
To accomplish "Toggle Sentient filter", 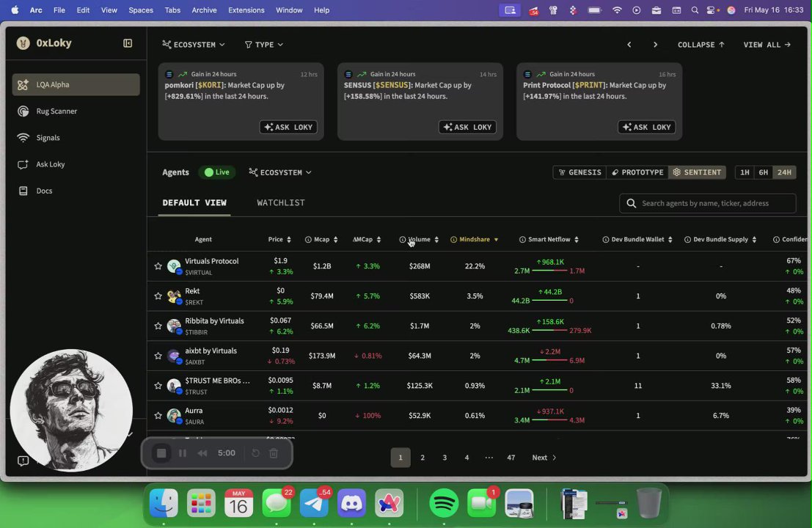I will (697, 172).
